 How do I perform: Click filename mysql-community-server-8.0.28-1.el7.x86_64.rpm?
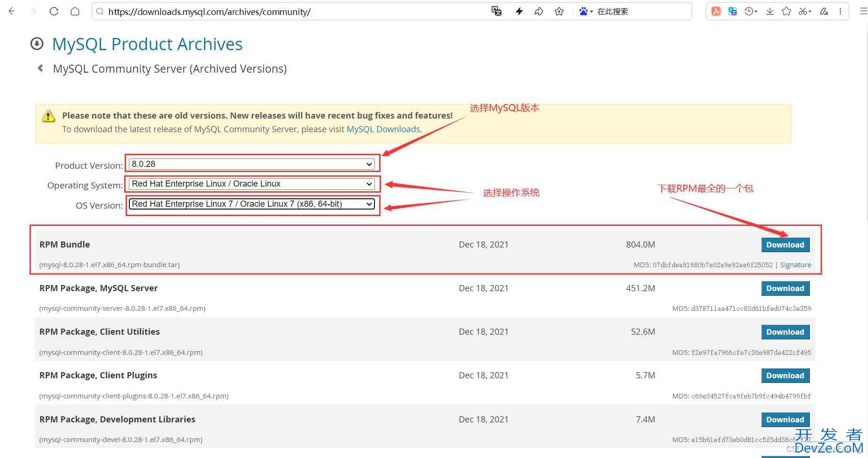(122, 308)
